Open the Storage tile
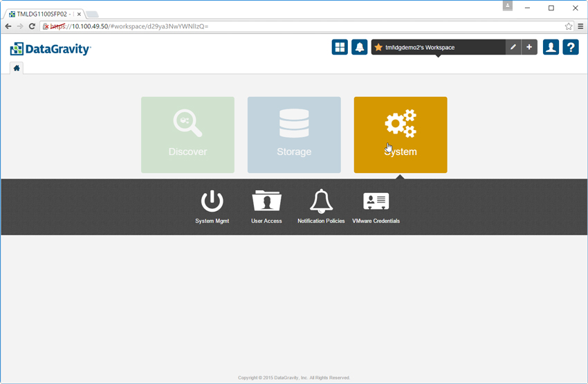Image resolution: width=588 pixels, height=384 pixels. [294, 135]
